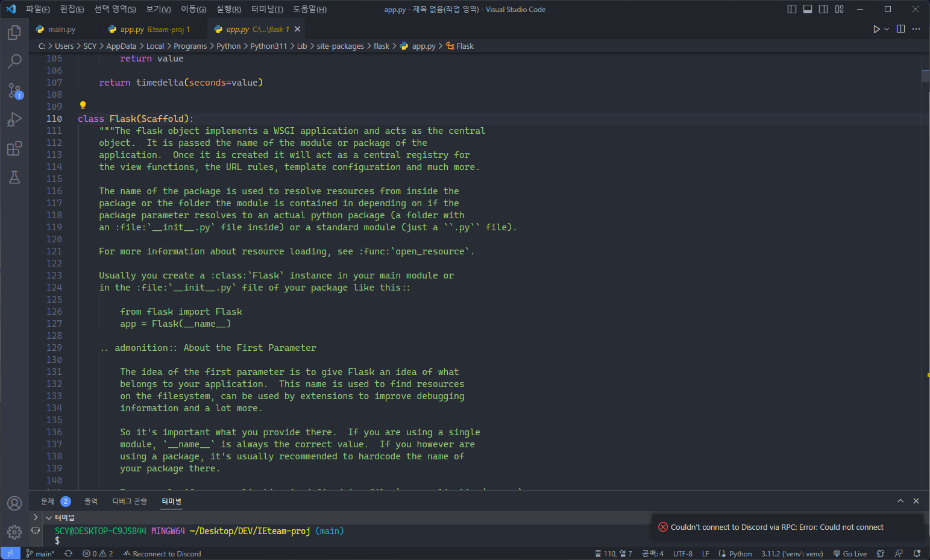Switch to app.py IEteam-proj tab
This screenshot has width=930, height=560.
[x=154, y=29]
